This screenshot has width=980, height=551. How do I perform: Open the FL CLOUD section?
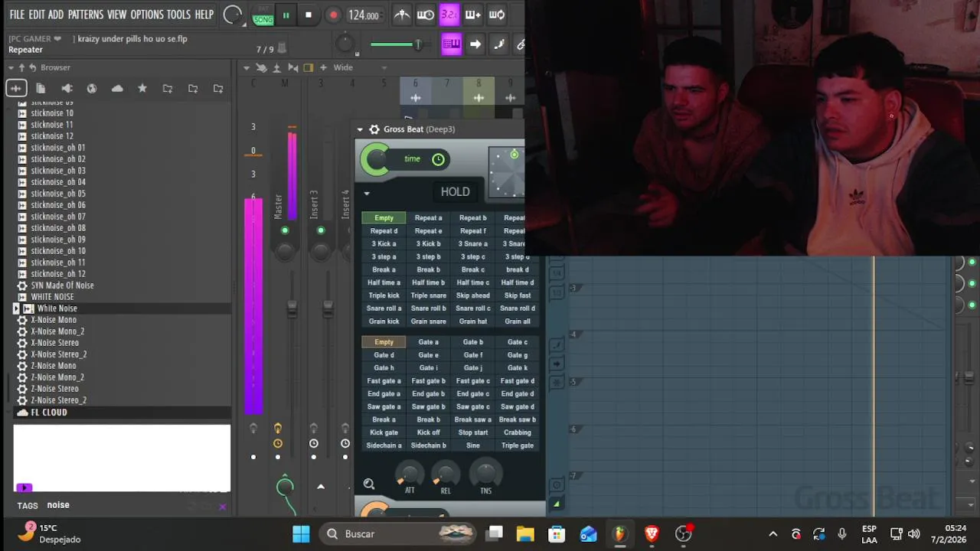point(49,412)
